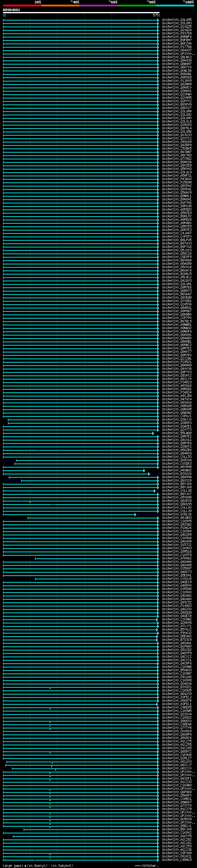Select hit label UniRef100_C4JA47
This screenshot has height=868, width=197.
[177, 233]
